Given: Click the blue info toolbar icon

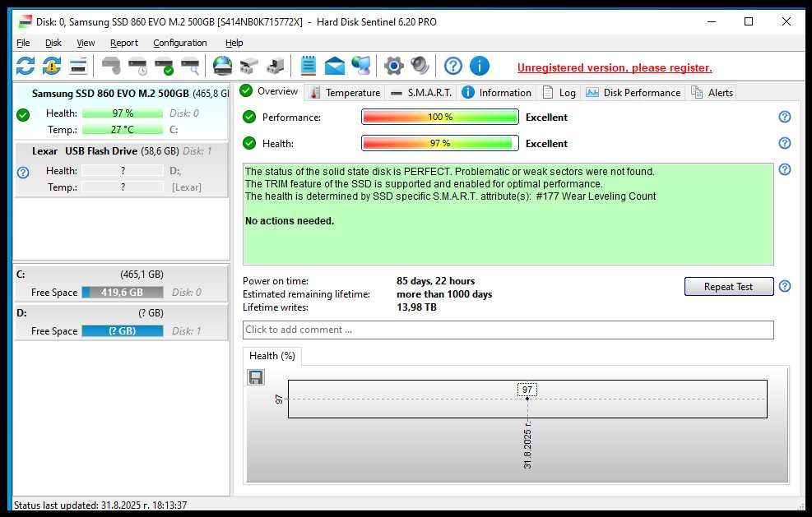Looking at the screenshot, I should [x=480, y=67].
